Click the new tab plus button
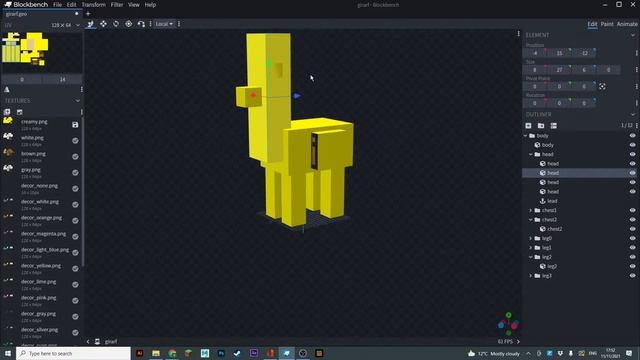640x360 pixels. tap(88, 13)
